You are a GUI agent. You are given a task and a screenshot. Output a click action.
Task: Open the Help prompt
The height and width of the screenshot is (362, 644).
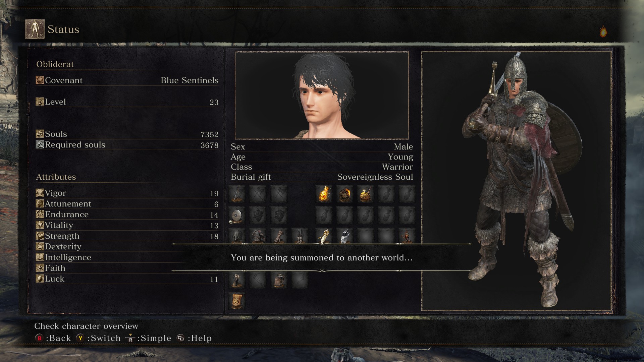[194, 338]
